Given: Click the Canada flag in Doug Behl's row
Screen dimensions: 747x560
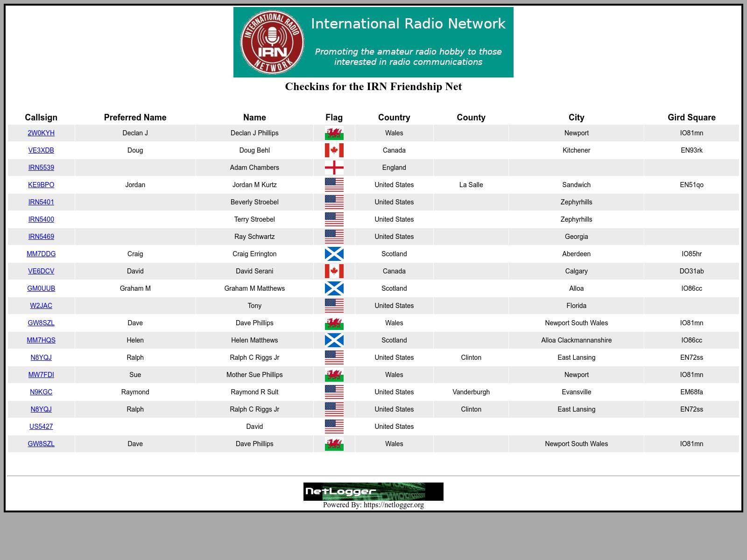Looking at the screenshot, I should click(334, 151).
